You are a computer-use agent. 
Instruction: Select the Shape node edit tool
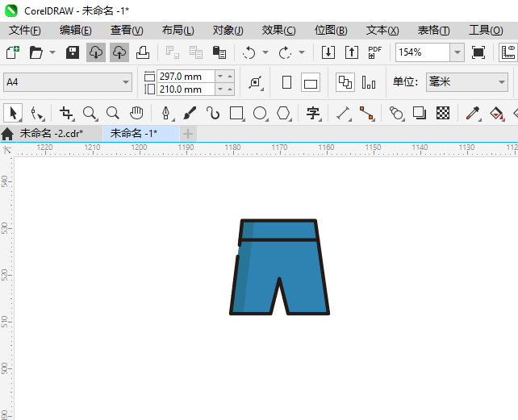(36, 113)
